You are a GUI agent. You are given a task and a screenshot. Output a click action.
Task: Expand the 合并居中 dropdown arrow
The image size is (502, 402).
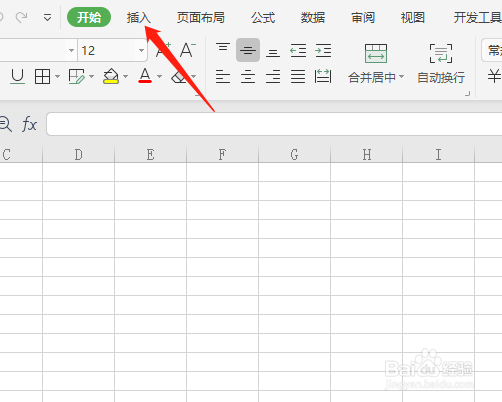click(x=402, y=77)
